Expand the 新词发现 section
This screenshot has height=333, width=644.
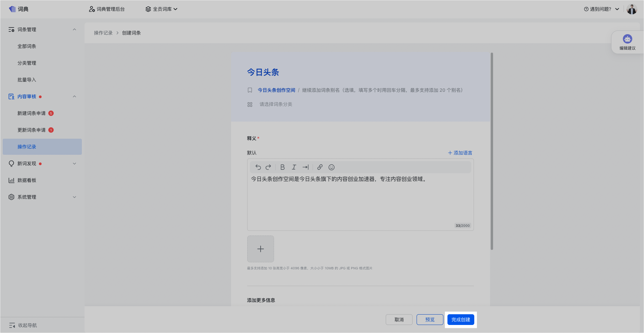(x=74, y=163)
